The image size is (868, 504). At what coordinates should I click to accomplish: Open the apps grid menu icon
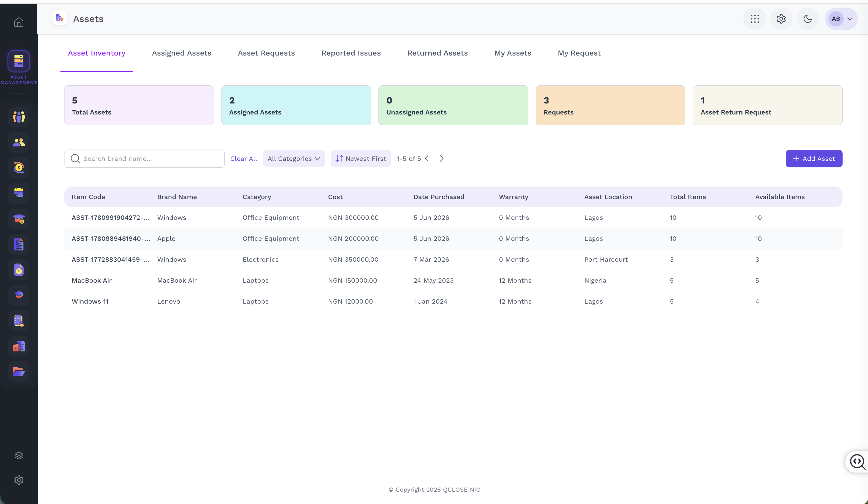(x=755, y=19)
